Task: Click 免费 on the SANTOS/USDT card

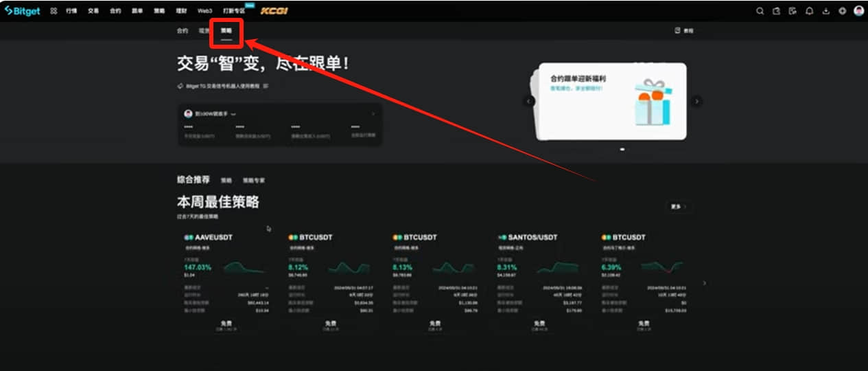Action: click(x=539, y=324)
